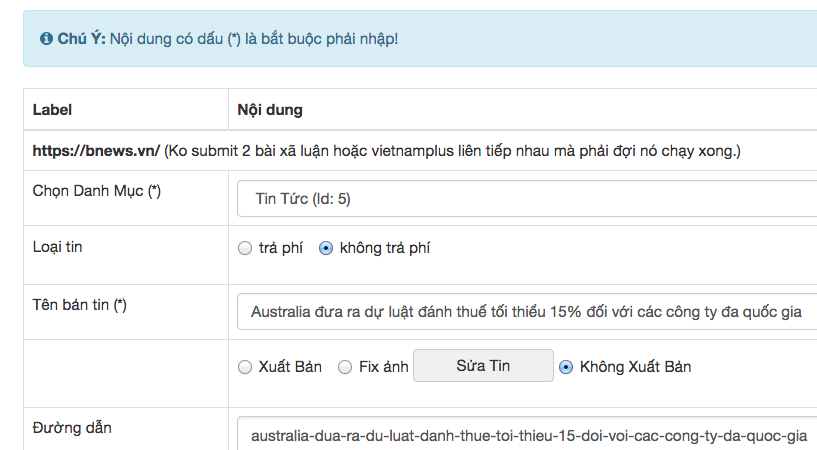The image size is (817, 450).
Task: Click the 'Loại tin' row label
Action: pyautogui.click(x=58, y=247)
